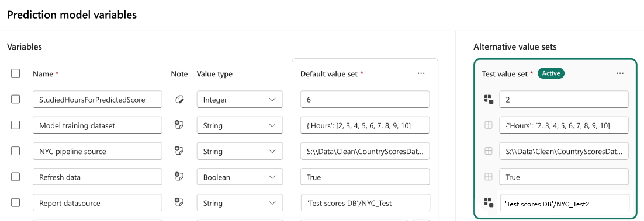Click default value field containing 6
This screenshot has width=644, height=221.
point(365,100)
